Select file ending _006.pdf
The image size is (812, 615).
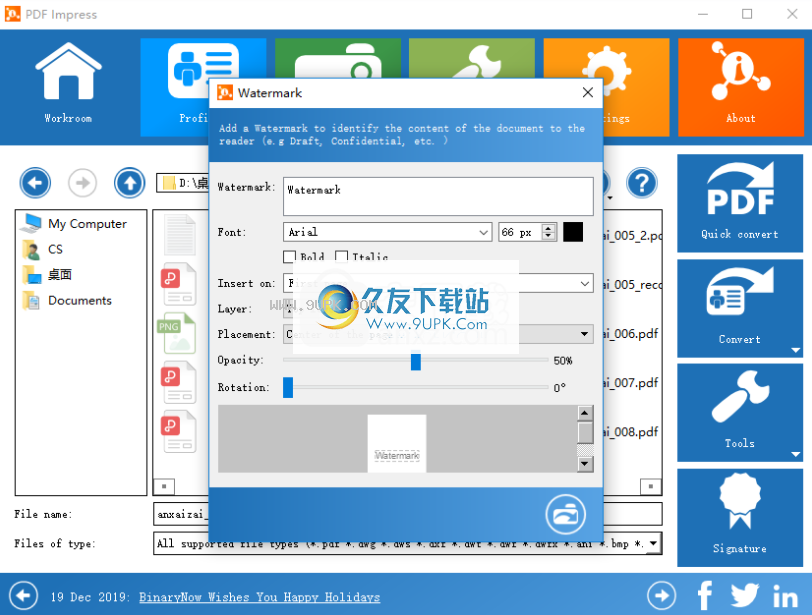[x=631, y=334]
